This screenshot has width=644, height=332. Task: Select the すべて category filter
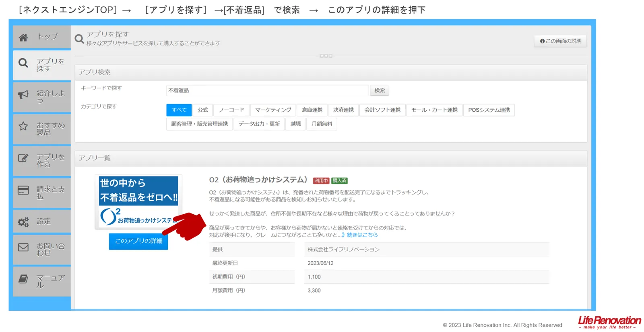click(x=179, y=110)
